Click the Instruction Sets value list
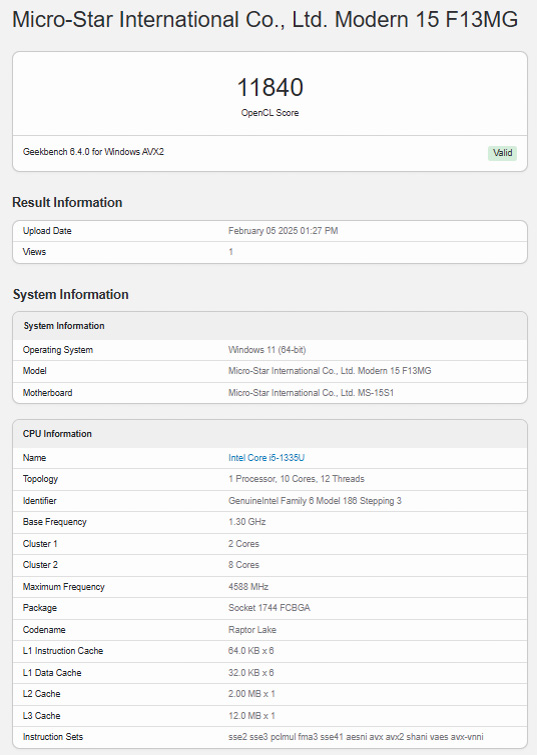Viewport: 537px width, 755px height. pos(356,737)
